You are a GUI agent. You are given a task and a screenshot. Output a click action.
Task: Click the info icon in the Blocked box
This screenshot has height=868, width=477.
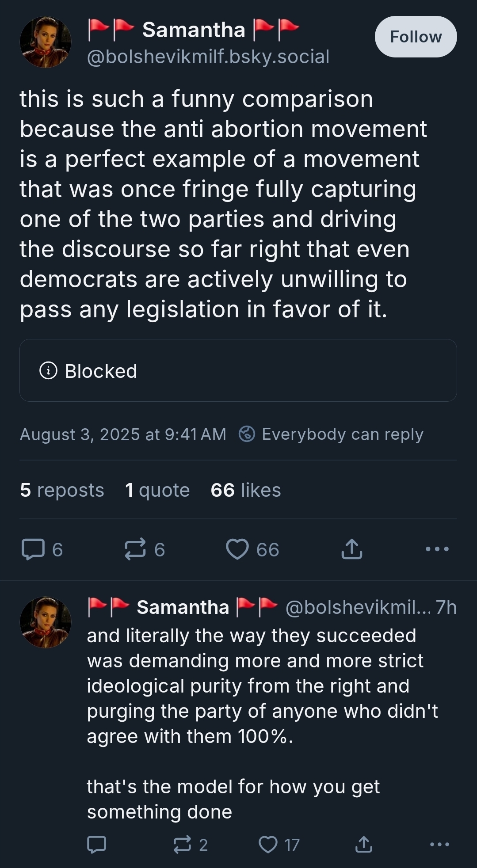click(48, 371)
